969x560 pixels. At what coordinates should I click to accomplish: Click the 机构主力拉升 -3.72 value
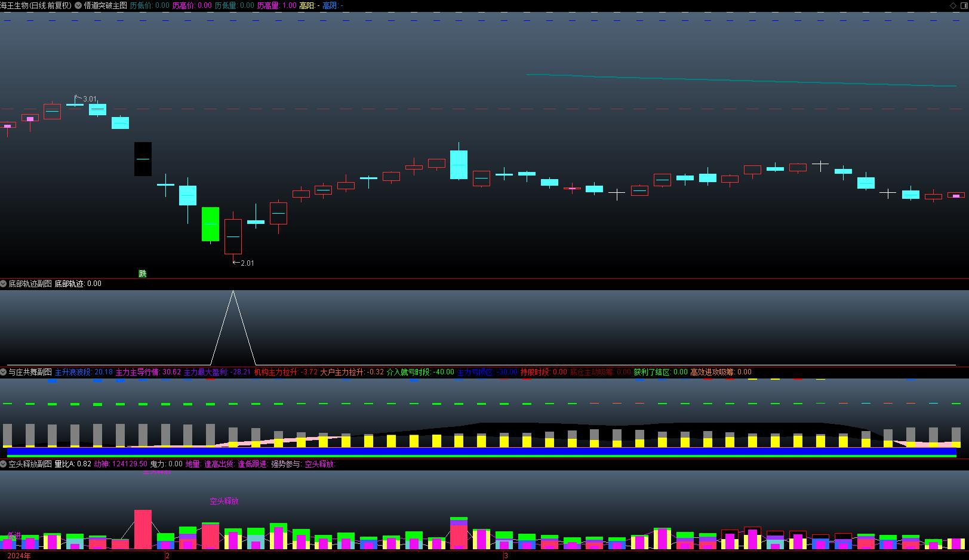coord(286,372)
